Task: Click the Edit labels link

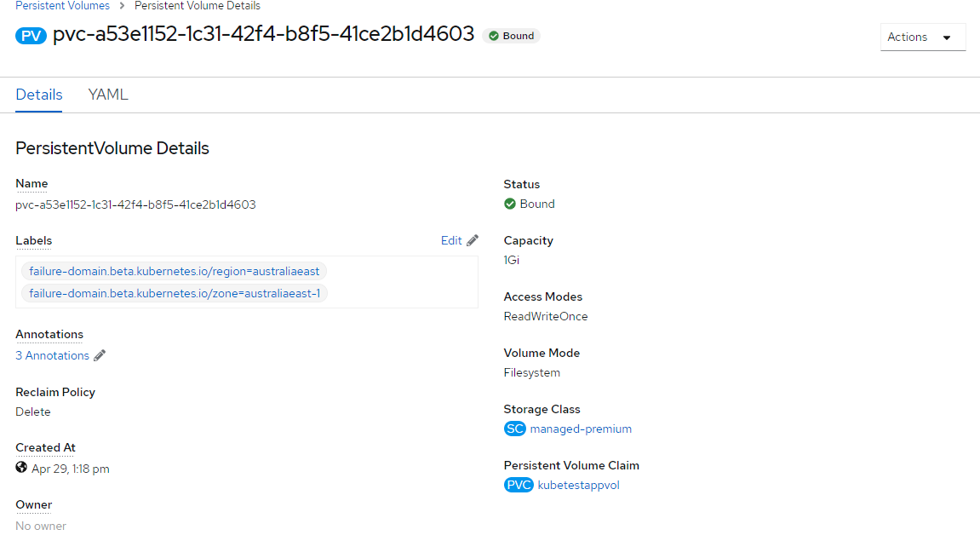Action: [x=451, y=240]
